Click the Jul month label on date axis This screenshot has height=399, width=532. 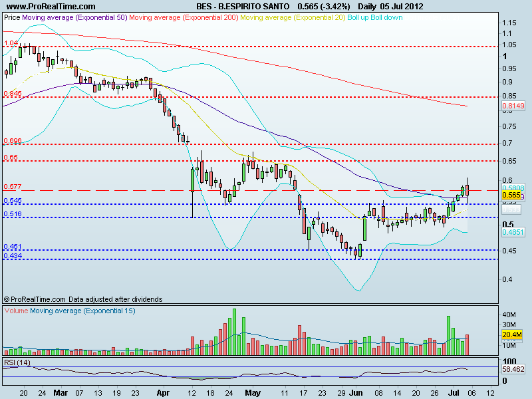click(454, 393)
